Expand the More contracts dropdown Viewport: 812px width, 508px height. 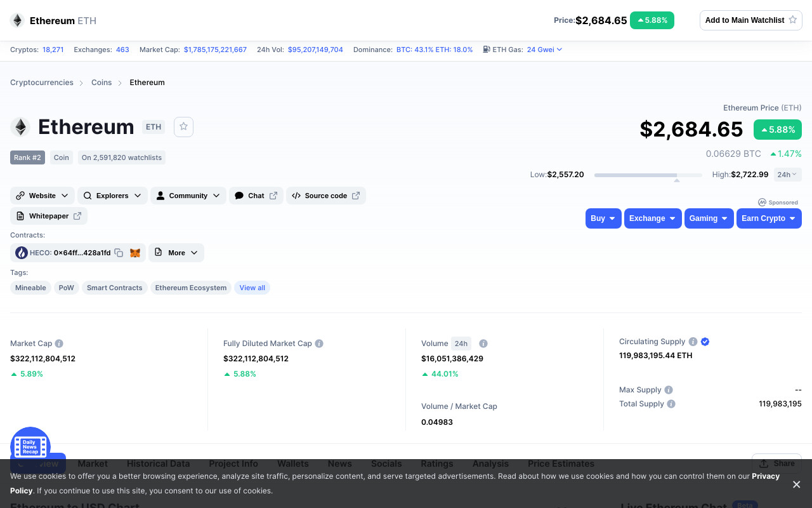(x=176, y=253)
